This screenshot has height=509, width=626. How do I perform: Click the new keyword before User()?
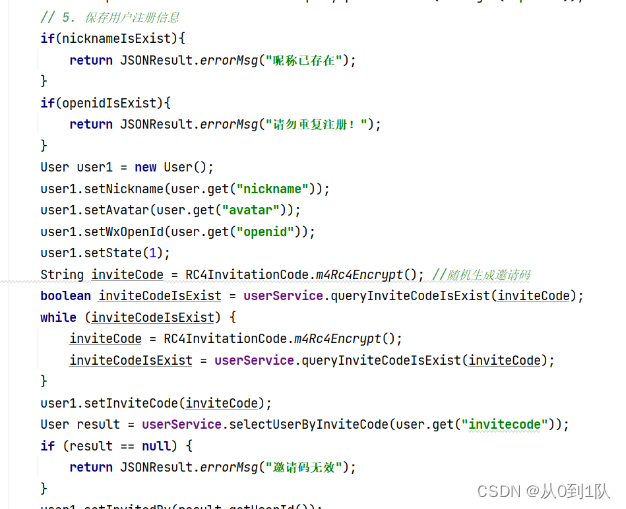click(x=145, y=167)
